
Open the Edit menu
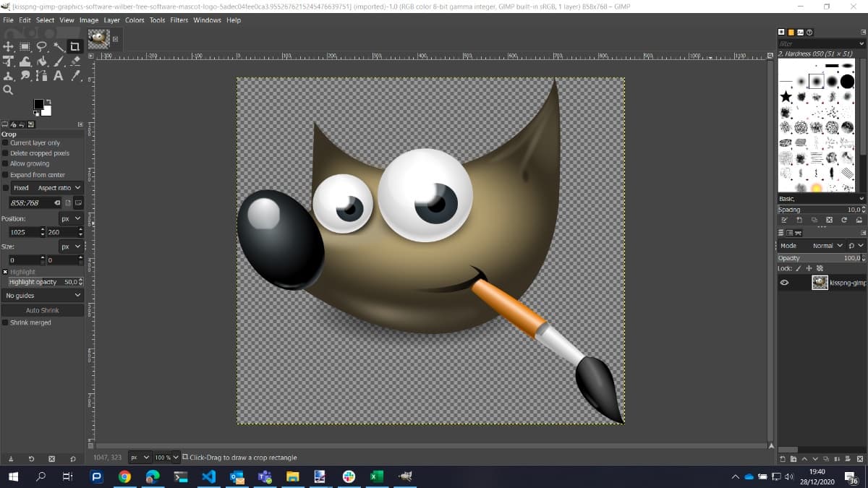pos(25,20)
